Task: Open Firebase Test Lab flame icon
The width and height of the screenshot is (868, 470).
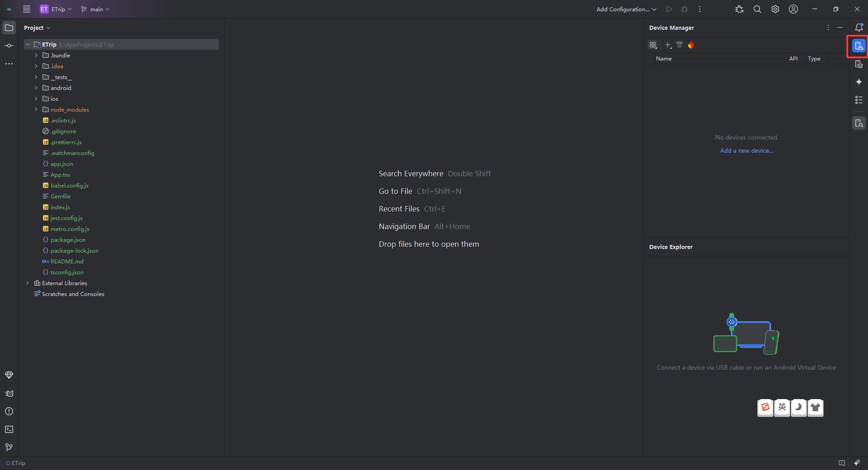Action: [x=691, y=45]
